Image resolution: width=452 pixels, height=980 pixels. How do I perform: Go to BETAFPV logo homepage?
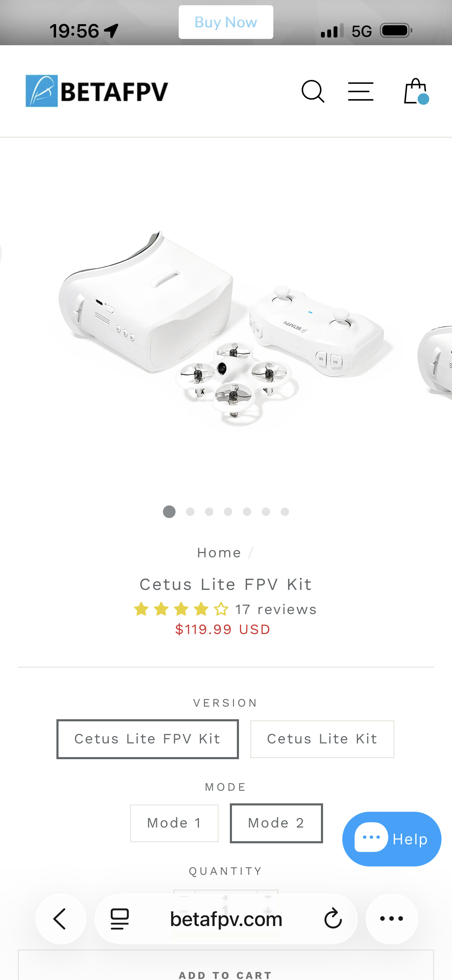tap(97, 91)
